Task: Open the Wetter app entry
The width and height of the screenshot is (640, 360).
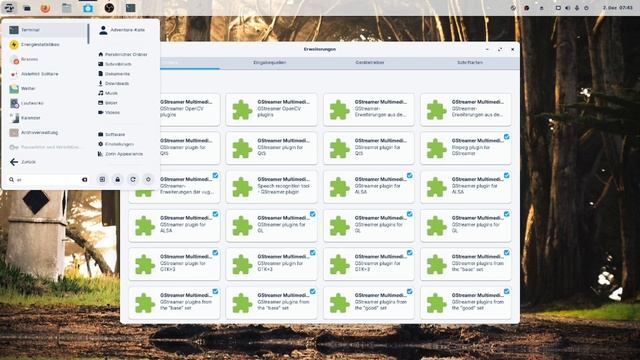Action: tap(46, 89)
